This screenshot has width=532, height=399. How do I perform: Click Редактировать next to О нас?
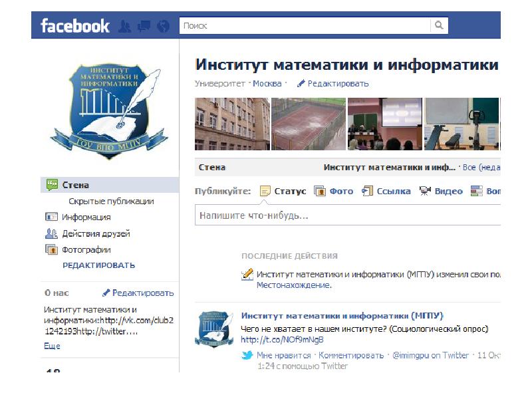click(138, 293)
